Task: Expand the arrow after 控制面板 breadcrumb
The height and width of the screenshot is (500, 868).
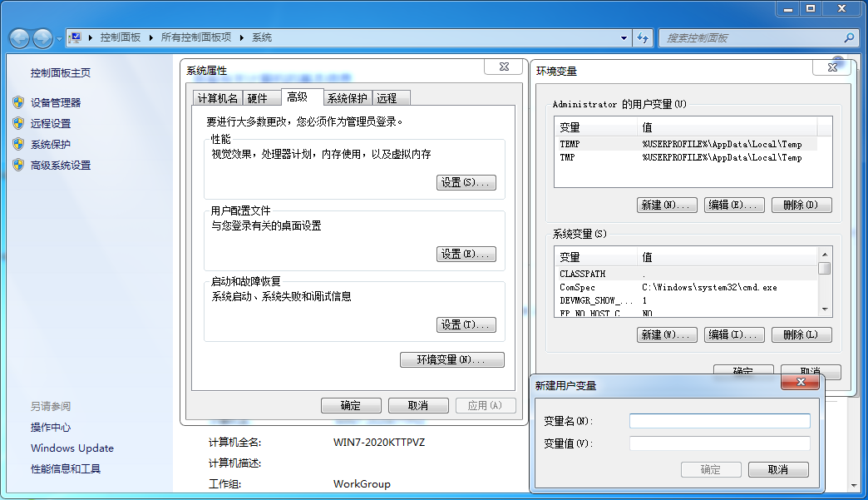Action: [150, 37]
